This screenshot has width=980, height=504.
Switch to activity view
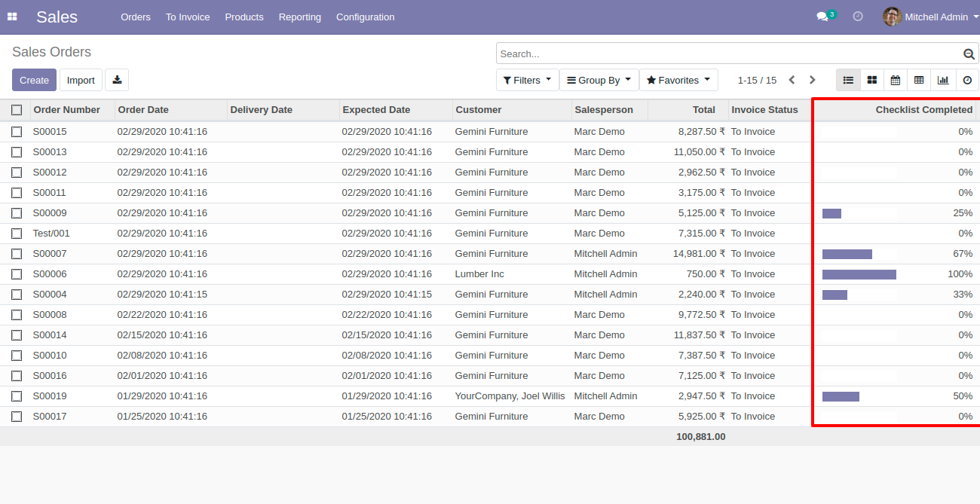point(967,80)
